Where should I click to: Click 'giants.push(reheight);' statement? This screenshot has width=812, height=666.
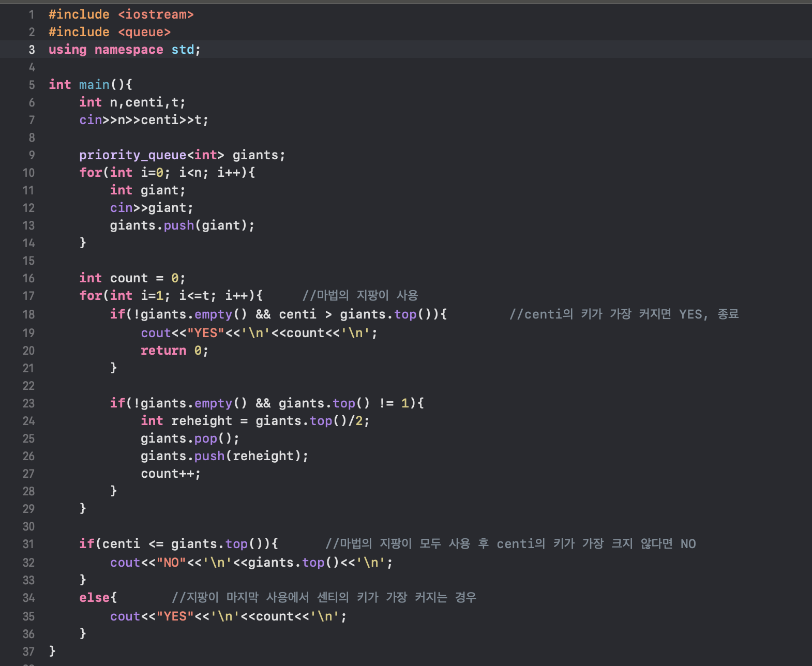(224, 456)
